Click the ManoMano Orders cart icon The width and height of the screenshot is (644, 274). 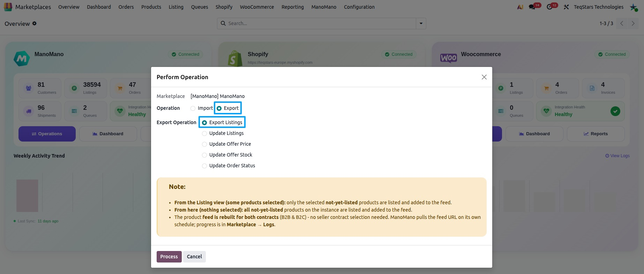point(120,88)
